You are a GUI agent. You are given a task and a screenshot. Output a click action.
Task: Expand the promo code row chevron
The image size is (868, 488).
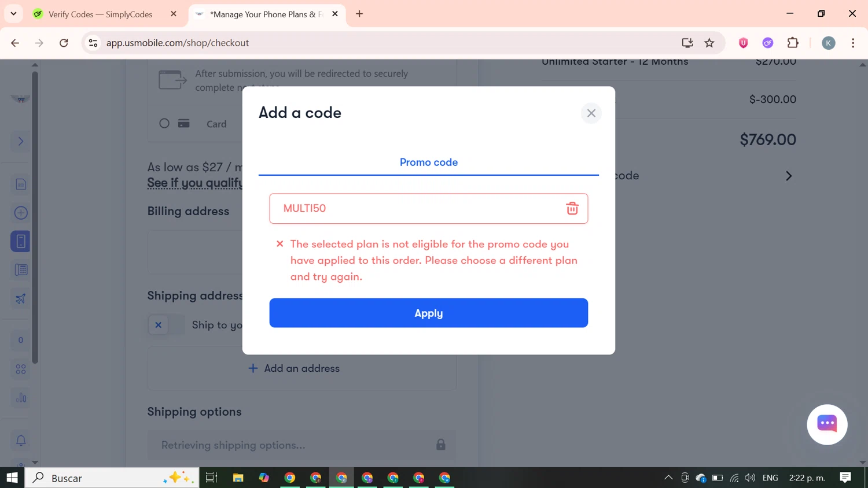click(x=788, y=176)
